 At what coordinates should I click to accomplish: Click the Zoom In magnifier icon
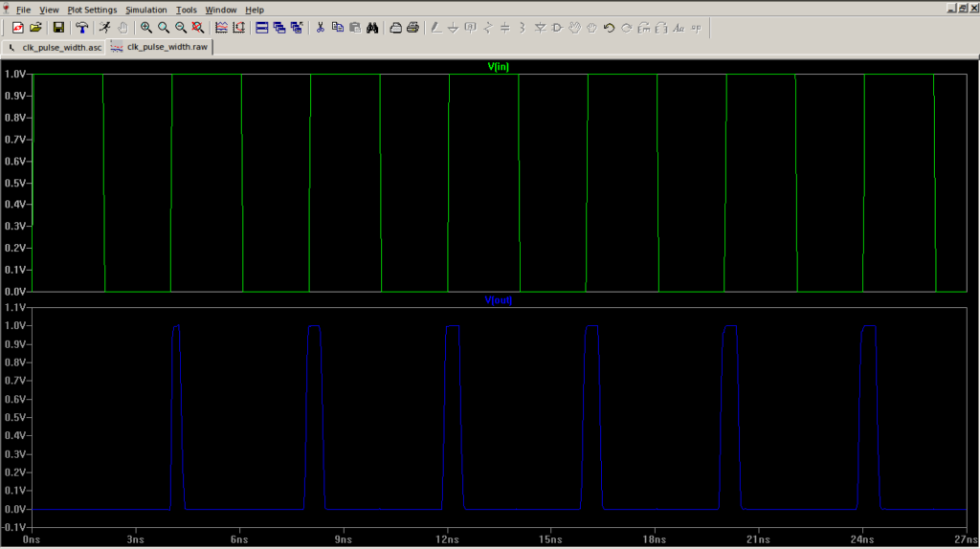point(145,28)
